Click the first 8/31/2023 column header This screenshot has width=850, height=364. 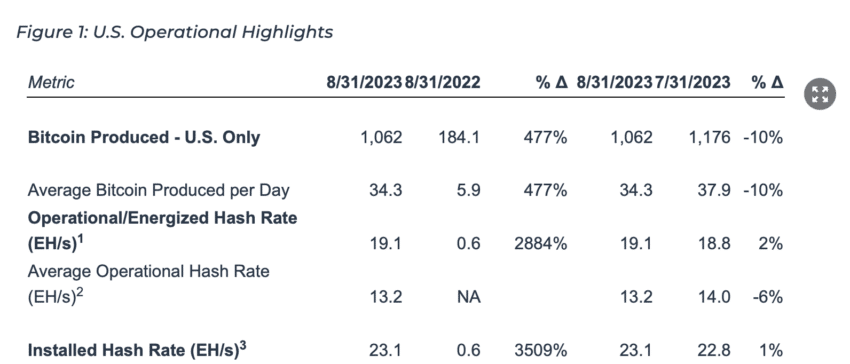[x=364, y=82]
